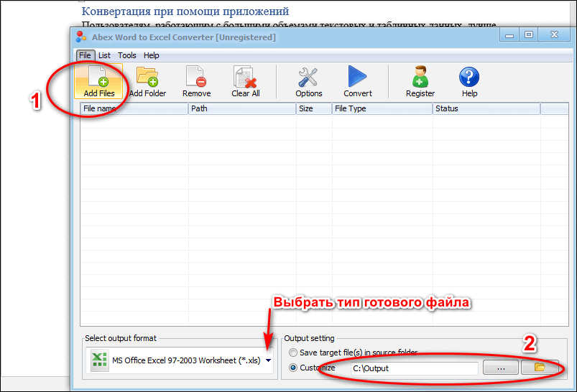Image resolution: width=577 pixels, height=392 pixels.
Task: Sort by Status column header
Action: (486, 108)
